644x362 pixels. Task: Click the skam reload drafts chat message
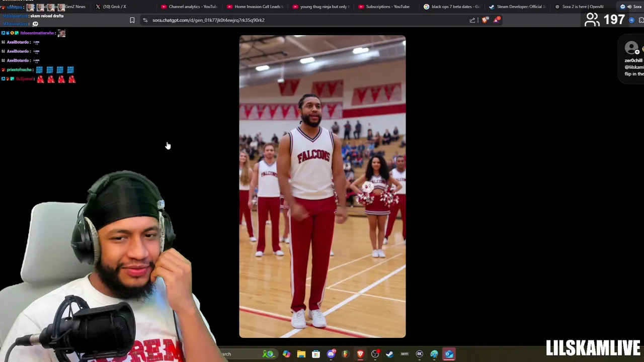pyautogui.click(x=47, y=16)
